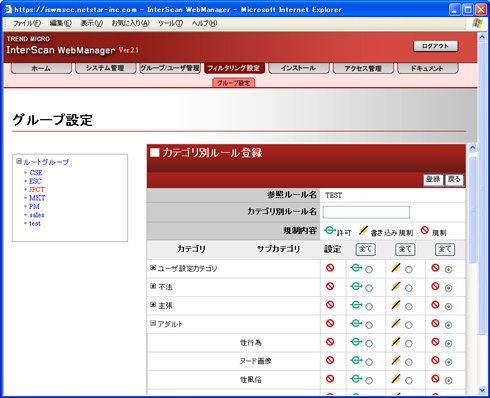
Task: Click the green allow icon in the アダルト row
Action: [356, 323]
